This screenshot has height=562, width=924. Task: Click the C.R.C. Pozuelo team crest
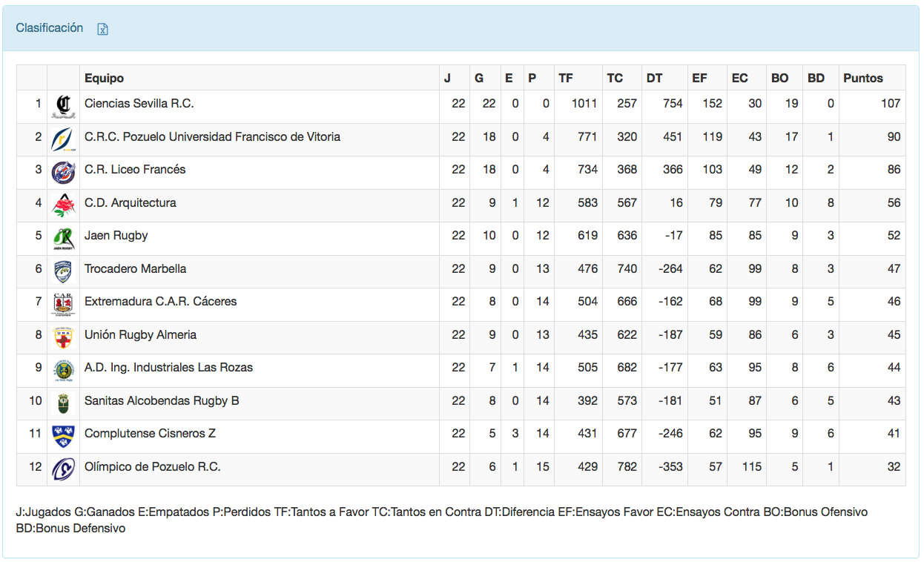click(x=63, y=139)
